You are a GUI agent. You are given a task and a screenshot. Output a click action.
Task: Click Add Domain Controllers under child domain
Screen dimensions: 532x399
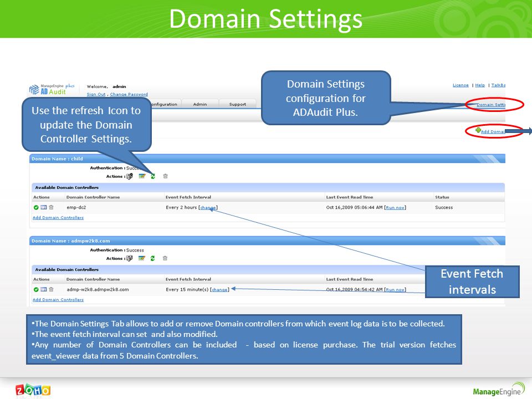coord(58,217)
